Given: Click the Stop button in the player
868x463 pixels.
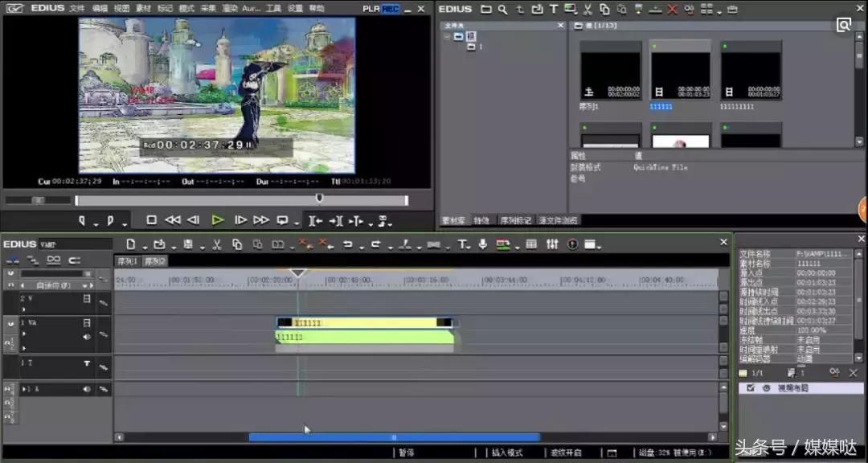Looking at the screenshot, I should pos(151,220).
